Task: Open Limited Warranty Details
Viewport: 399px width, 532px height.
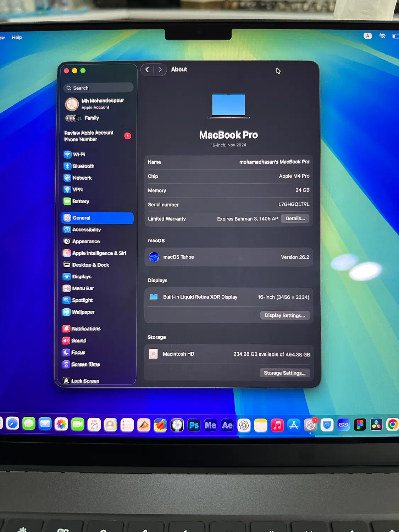Action: (295, 218)
